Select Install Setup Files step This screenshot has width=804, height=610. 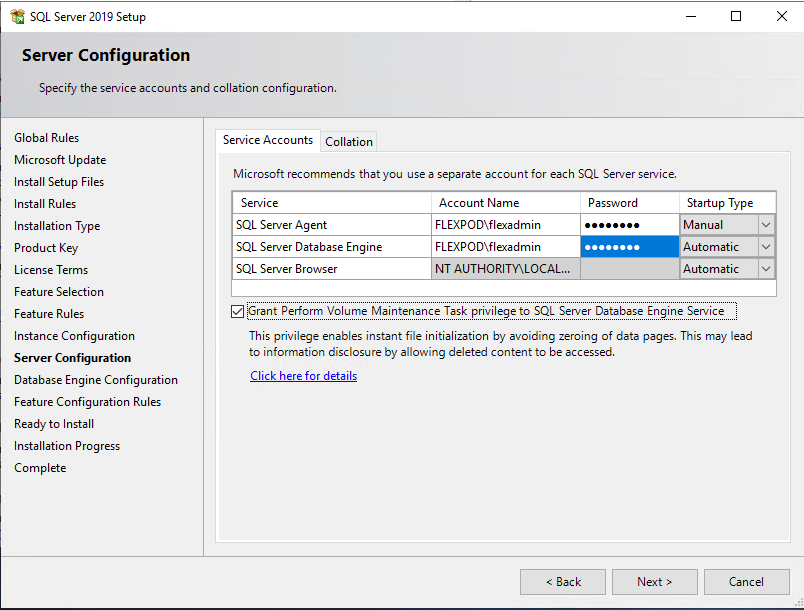(59, 182)
